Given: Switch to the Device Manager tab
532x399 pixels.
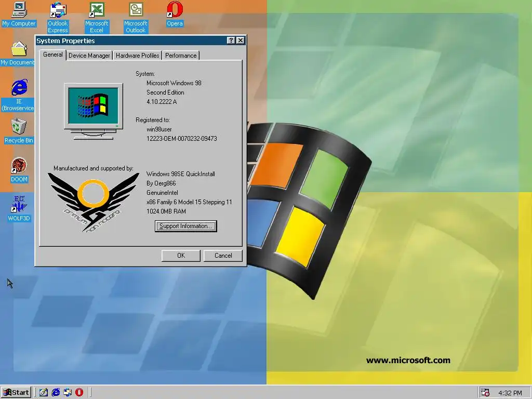Looking at the screenshot, I should click(89, 55).
